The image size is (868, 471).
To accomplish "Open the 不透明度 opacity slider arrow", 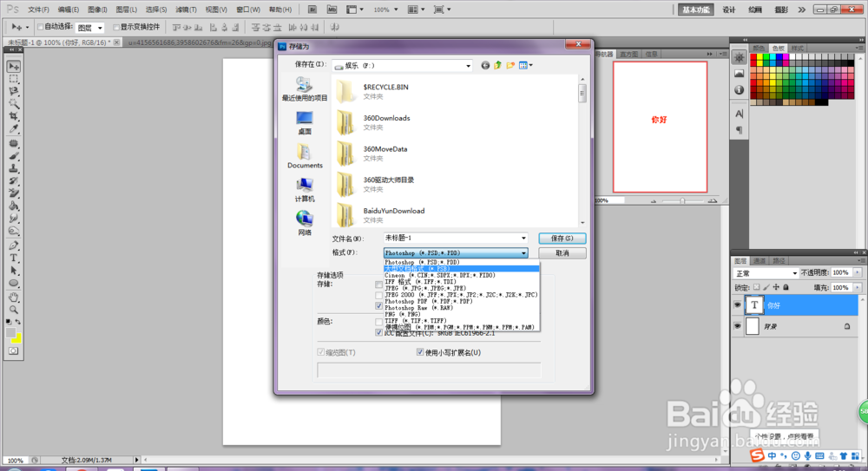I will 858,272.
